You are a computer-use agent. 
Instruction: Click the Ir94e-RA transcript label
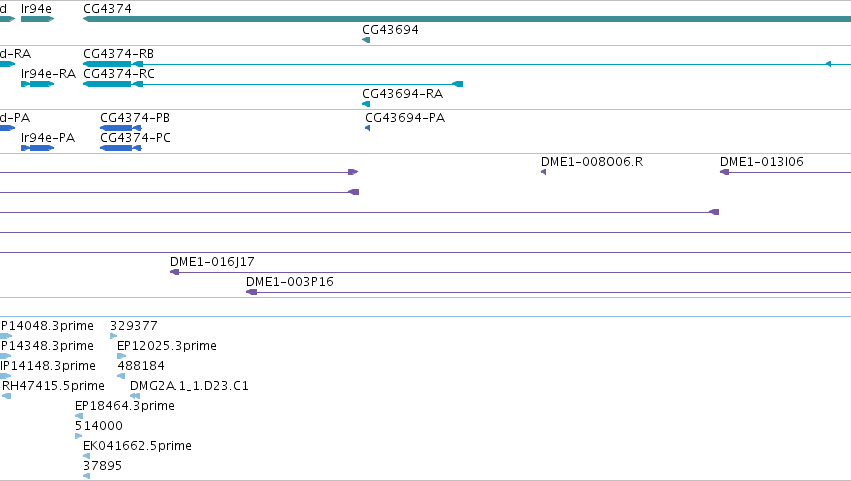48,74
